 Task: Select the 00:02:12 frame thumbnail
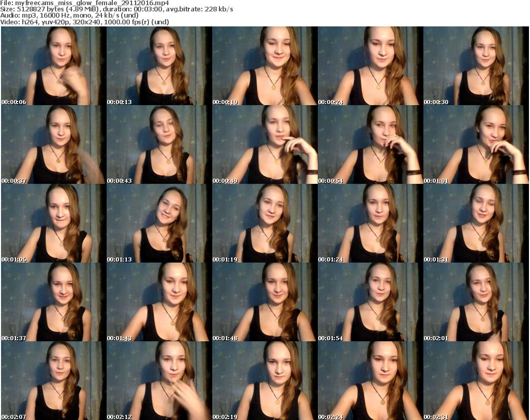(x=159, y=381)
